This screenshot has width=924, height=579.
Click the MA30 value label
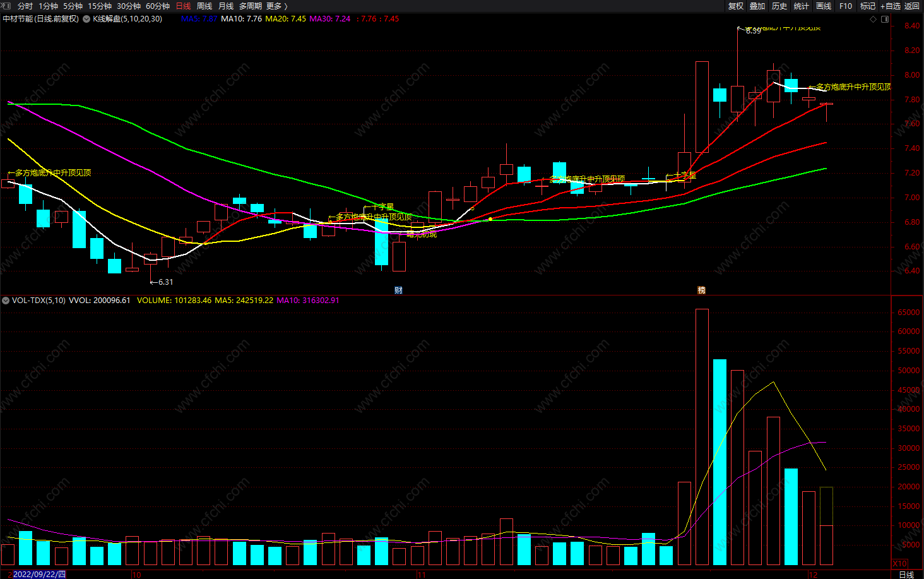coord(329,19)
